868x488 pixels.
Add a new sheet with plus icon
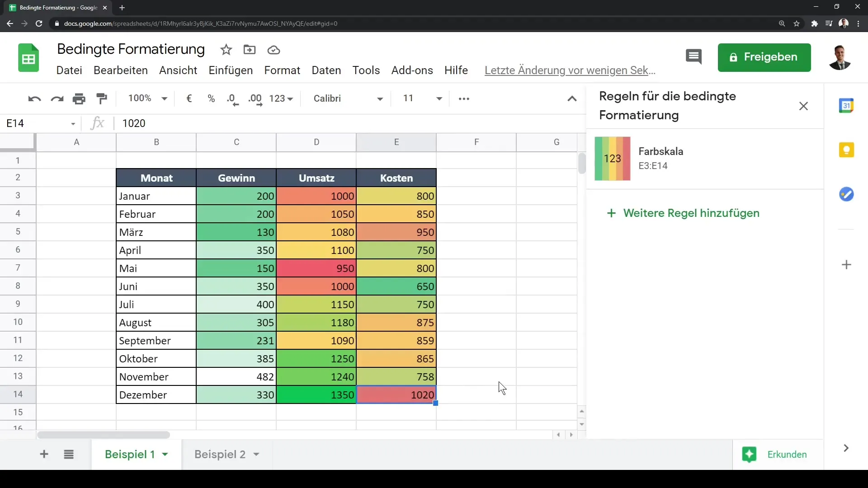pos(44,454)
